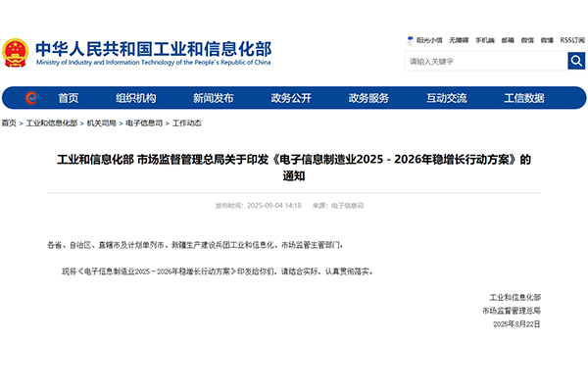Open the 政务公开 navigation menu
The width and height of the screenshot is (588, 392).
[x=291, y=98]
